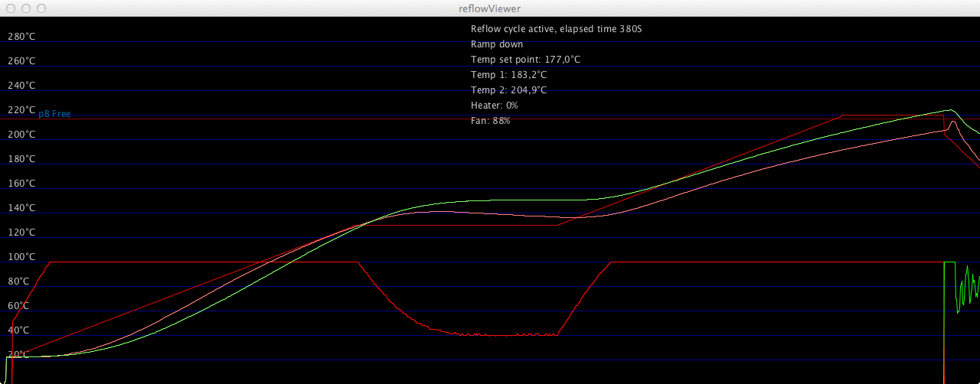Click the 'Temp 2: 204,9°C' readout
The image size is (980, 384).
pyautogui.click(x=509, y=90)
